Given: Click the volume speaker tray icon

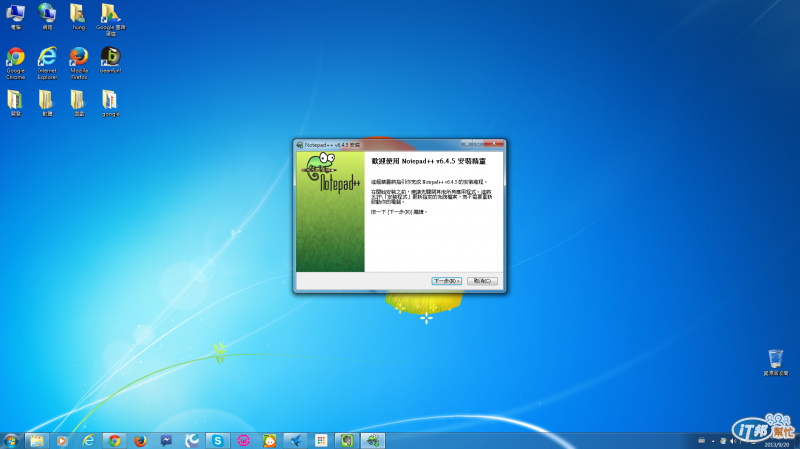Looking at the screenshot, I should (x=733, y=441).
